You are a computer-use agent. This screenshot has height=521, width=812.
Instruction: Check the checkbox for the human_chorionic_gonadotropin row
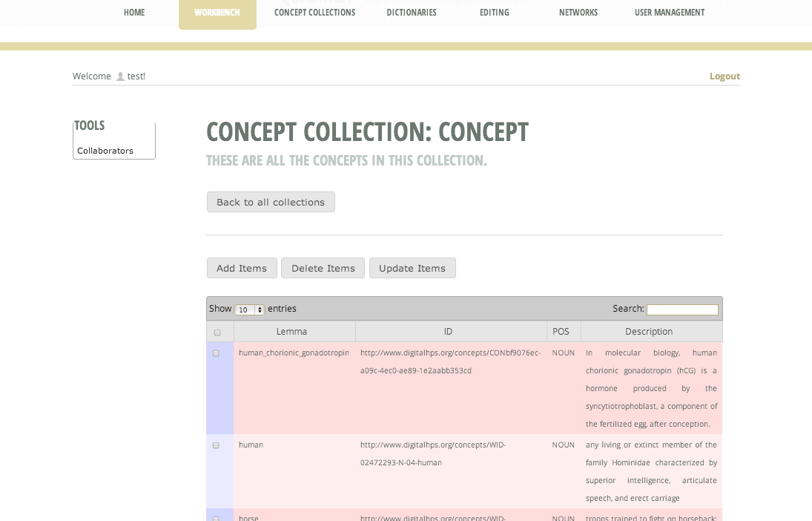click(x=216, y=353)
